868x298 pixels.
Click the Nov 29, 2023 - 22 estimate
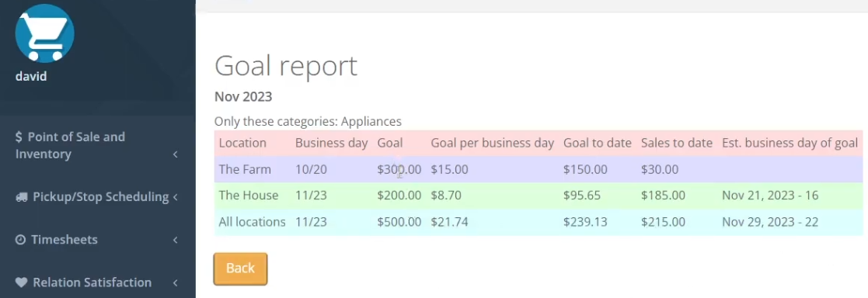pyautogui.click(x=770, y=222)
